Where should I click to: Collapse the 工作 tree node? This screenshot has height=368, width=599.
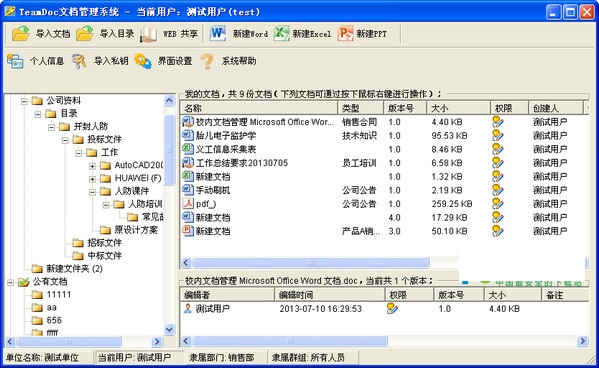78,153
